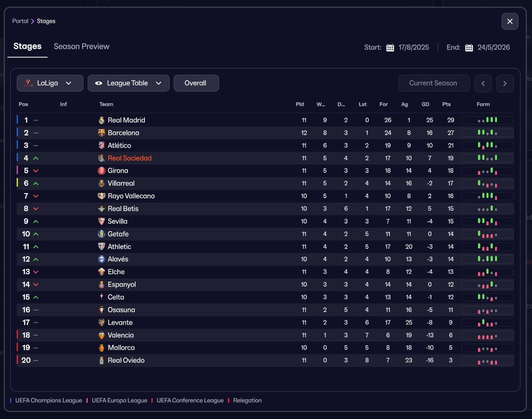Click the Athletic club crest icon
532x419 pixels.
(102, 247)
